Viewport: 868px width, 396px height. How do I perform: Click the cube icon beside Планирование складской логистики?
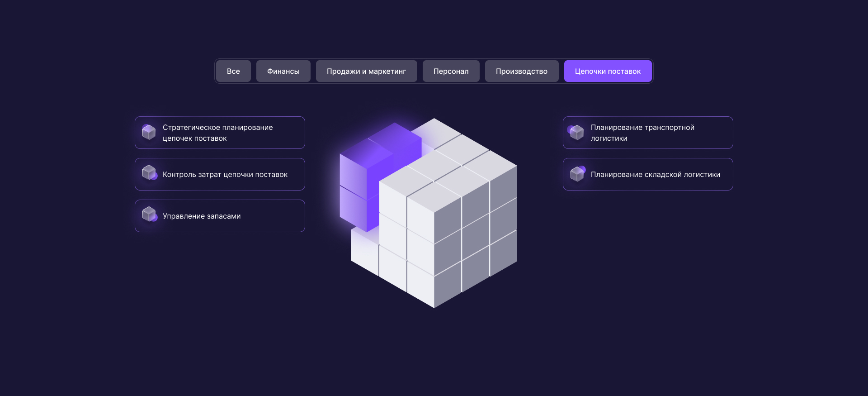(577, 174)
